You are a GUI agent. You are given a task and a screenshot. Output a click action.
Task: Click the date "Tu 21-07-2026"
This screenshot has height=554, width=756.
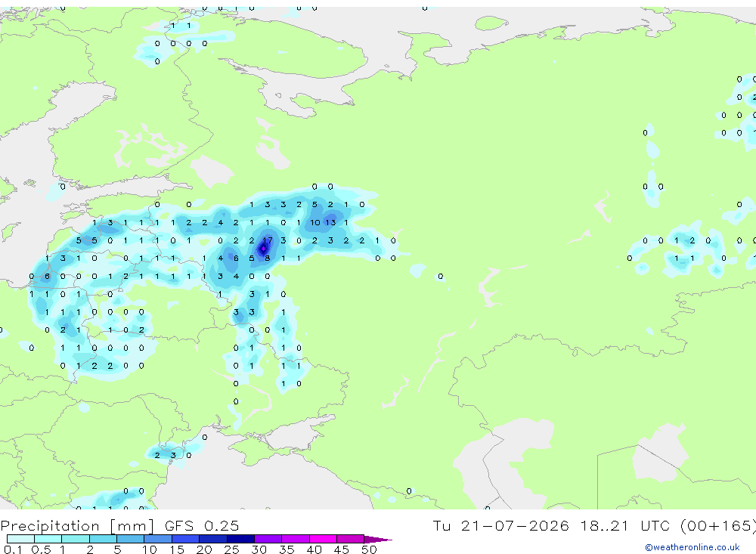(500, 525)
